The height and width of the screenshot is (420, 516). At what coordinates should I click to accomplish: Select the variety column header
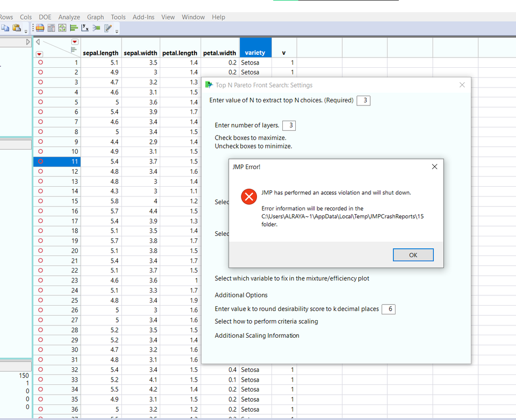255,53
